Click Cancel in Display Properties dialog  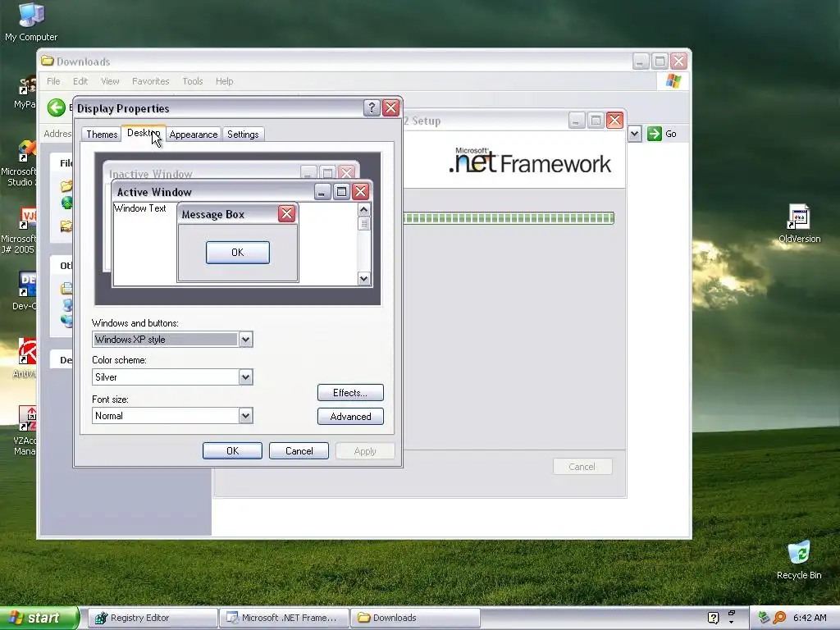(x=299, y=451)
